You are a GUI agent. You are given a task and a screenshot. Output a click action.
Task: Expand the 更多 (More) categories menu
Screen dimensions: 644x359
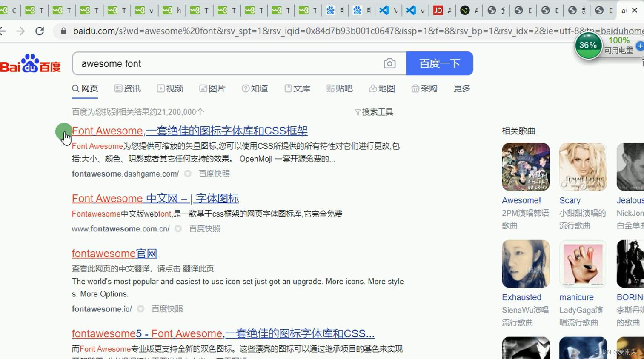461,88
